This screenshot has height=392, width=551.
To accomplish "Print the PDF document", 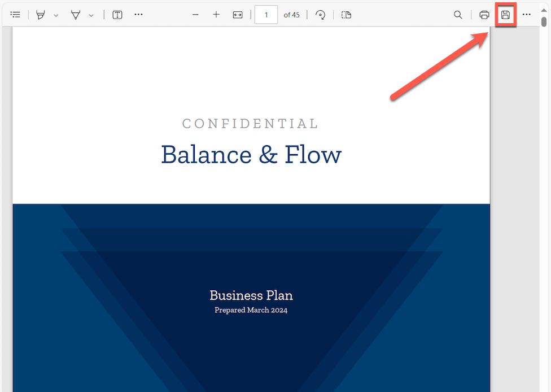I will click(484, 15).
